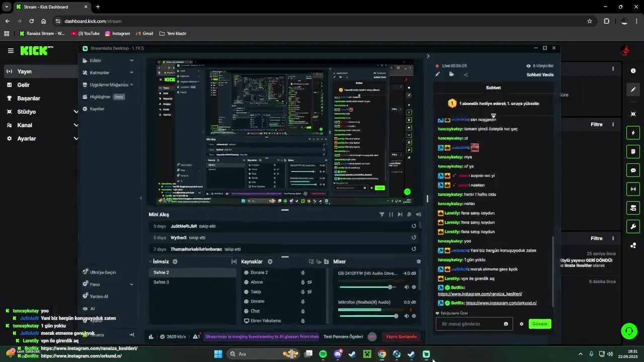The image size is (644, 362).
Task: Open Mikrofon audio source settings
Action: pos(414,316)
